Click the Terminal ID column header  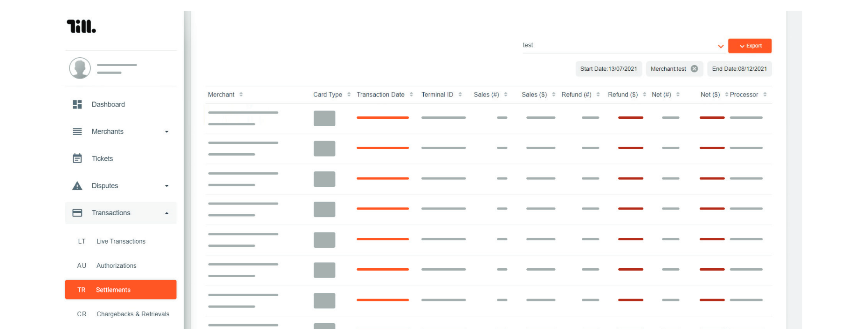tap(437, 95)
